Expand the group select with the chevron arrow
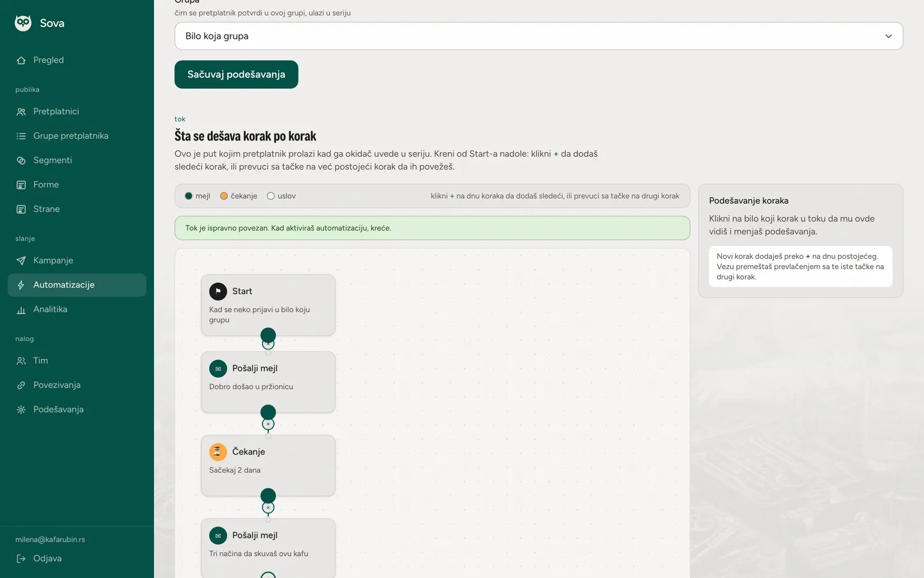This screenshot has height=578, width=924. coord(888,36)
